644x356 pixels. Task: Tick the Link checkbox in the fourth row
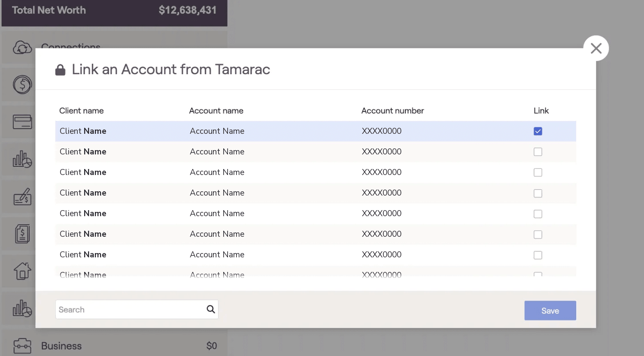538,193
